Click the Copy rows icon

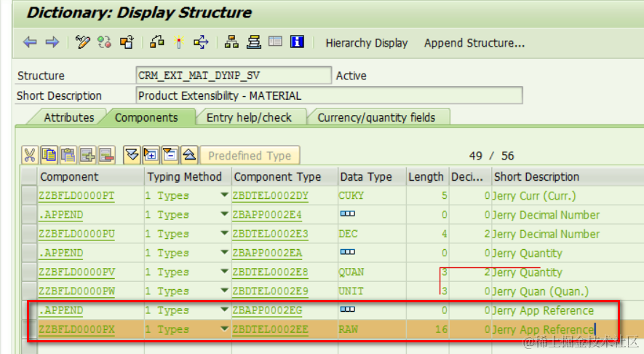pos(49,155)
